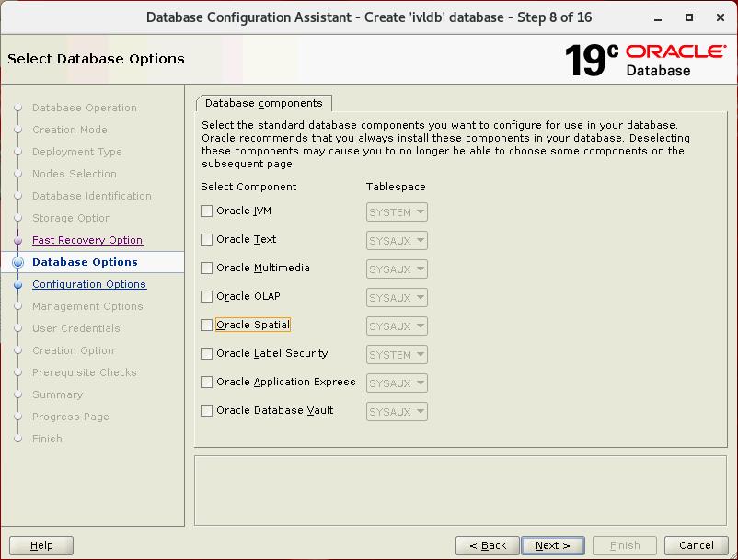This screenshot has height=560, width=738.
Task: Click the Database Options step bullet icon
Action: (x=17, y=263)
